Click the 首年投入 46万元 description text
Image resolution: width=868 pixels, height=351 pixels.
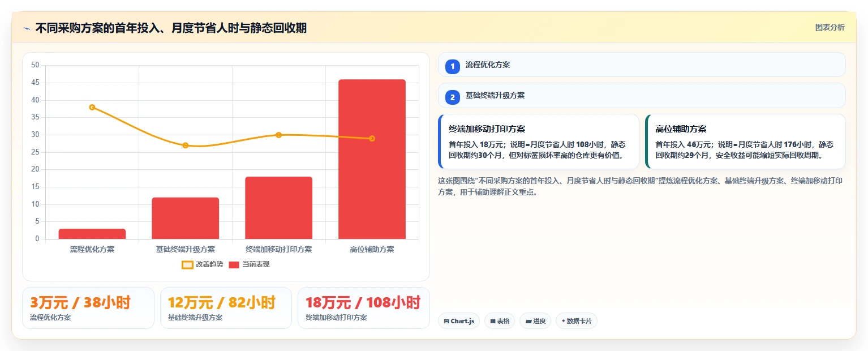pos(745,149)
